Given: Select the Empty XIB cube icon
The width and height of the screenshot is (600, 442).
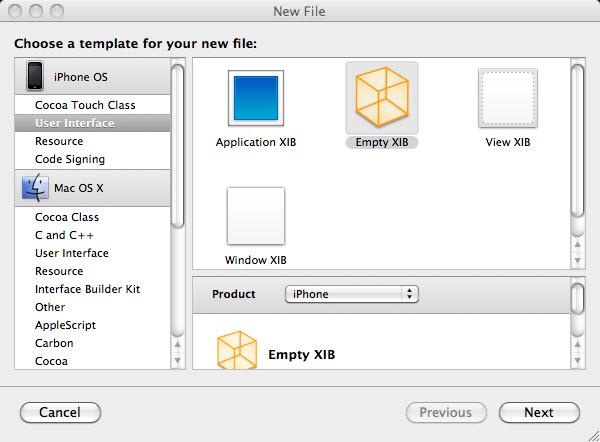Looking at the screenshot, I should [382, 97].
